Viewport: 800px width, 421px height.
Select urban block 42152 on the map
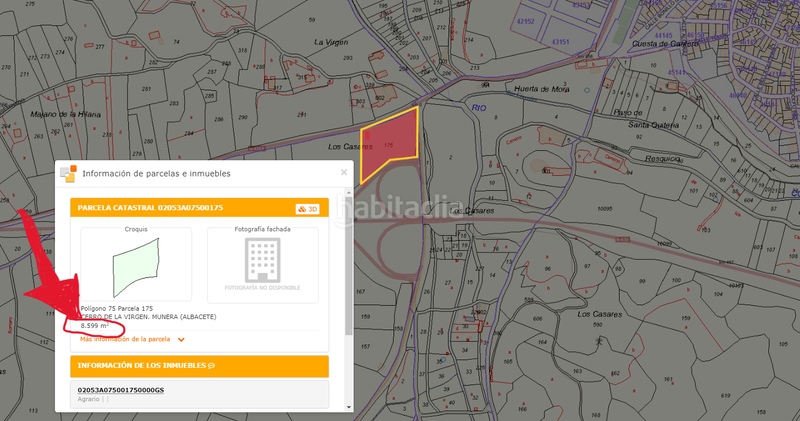click(x=521, y=19)
